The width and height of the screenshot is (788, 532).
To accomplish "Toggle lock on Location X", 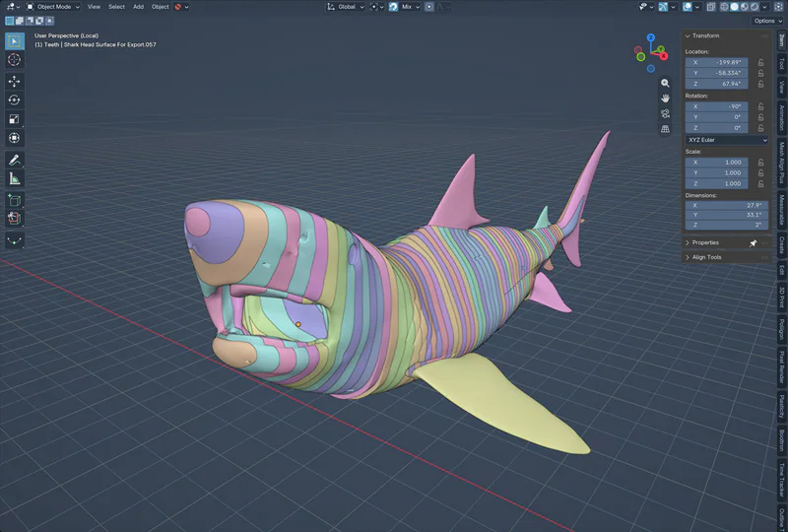I will 760,62.
